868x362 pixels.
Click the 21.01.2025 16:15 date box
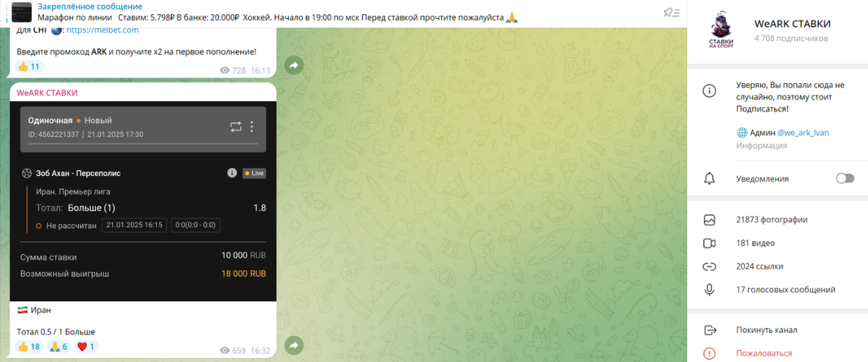click(x=134, y=225)
